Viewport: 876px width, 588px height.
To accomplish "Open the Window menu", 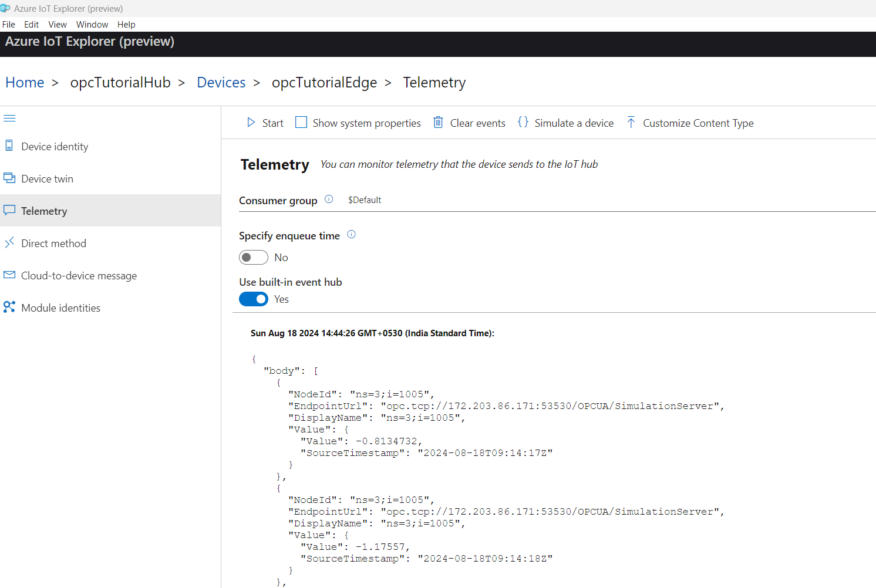I will (x=92, y=25).
